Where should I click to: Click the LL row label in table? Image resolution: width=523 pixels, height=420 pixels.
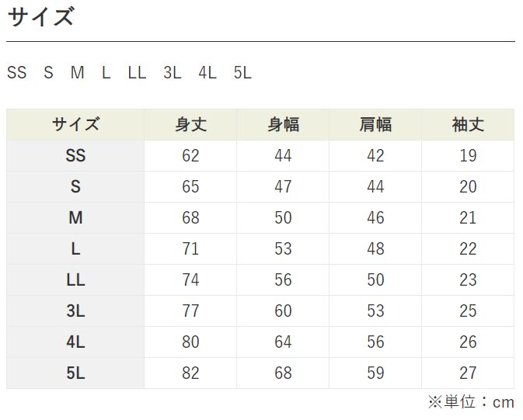tap(75, 280)
